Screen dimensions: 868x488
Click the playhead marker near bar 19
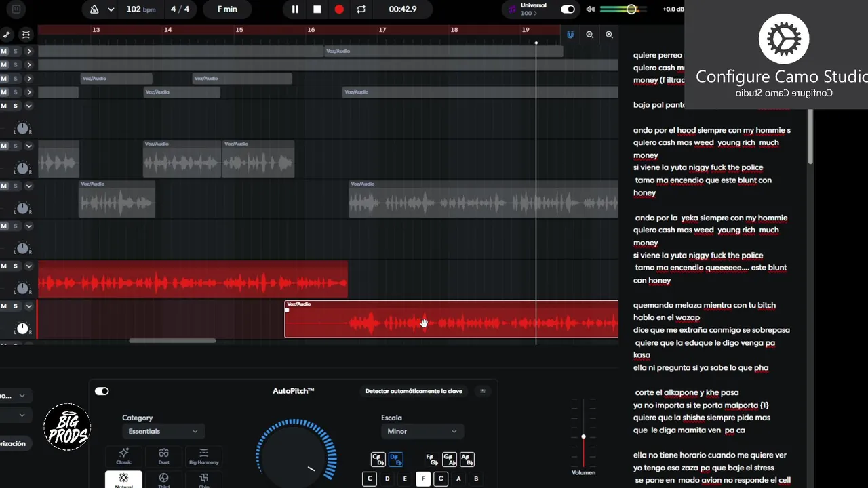click(536, 43)
